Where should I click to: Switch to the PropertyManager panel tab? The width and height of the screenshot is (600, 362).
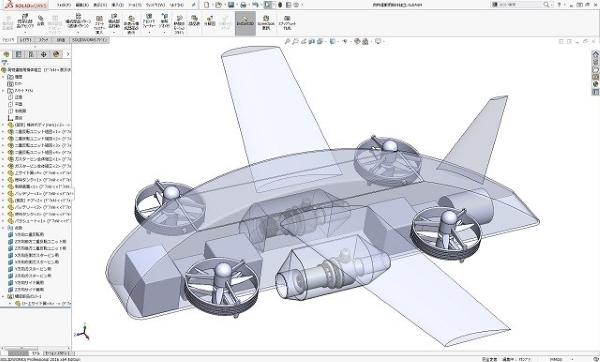click(18, 54)
